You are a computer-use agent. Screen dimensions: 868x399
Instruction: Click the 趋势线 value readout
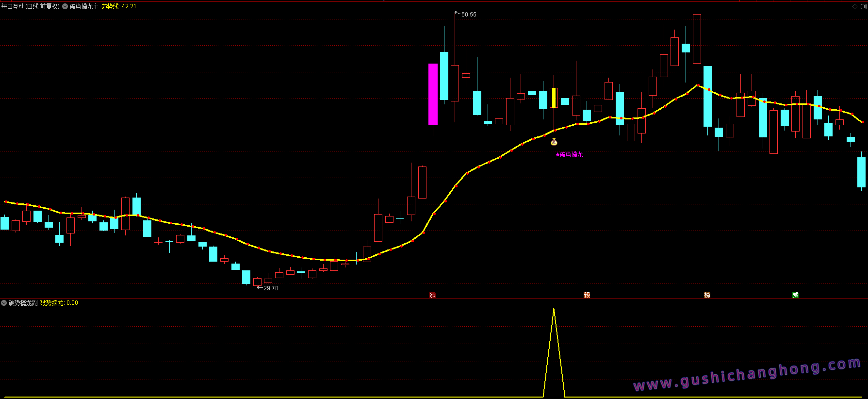click(119, 7)
